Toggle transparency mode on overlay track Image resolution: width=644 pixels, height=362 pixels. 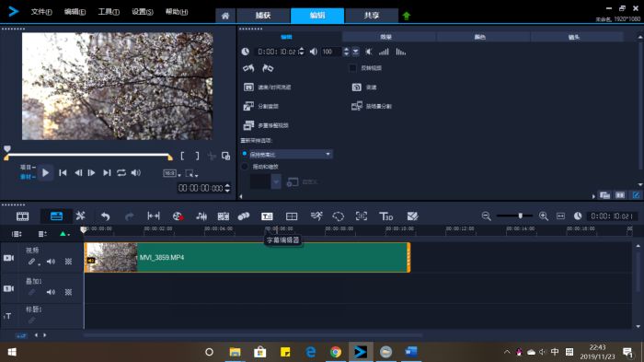coord(68,292)
